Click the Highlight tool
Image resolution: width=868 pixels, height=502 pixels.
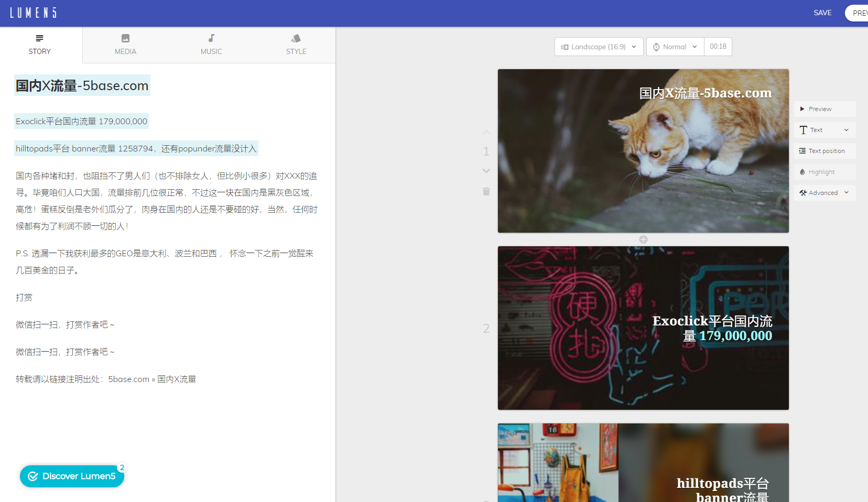pyautogui.click(x=824, y=172)
